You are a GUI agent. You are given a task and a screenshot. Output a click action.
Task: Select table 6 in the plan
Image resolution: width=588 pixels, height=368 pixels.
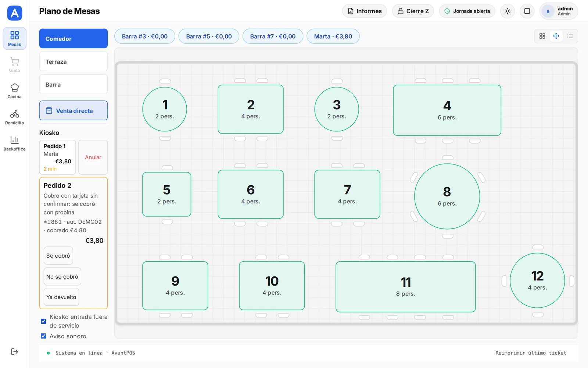(251, 194)
